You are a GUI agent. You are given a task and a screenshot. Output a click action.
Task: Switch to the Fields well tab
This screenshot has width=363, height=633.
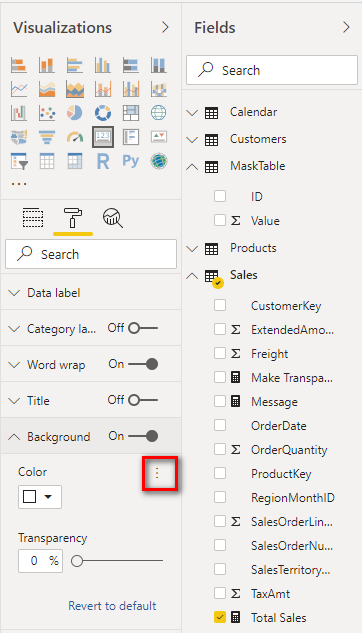33,218
